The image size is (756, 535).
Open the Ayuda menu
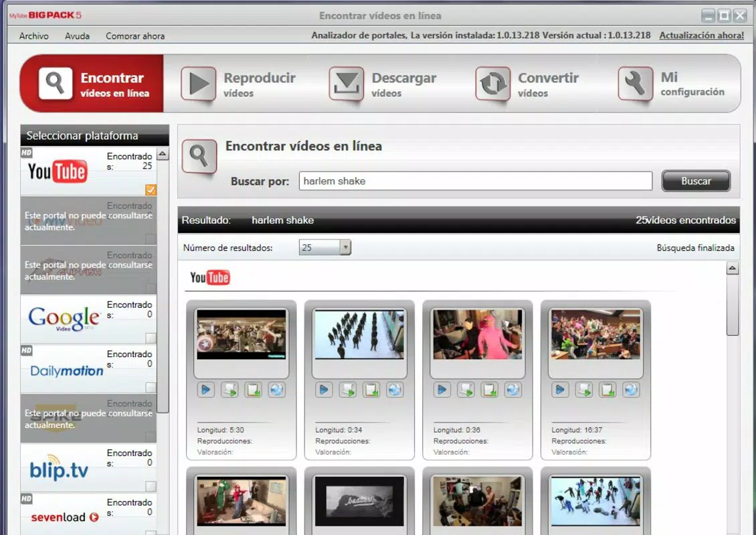tap(77, 35)
